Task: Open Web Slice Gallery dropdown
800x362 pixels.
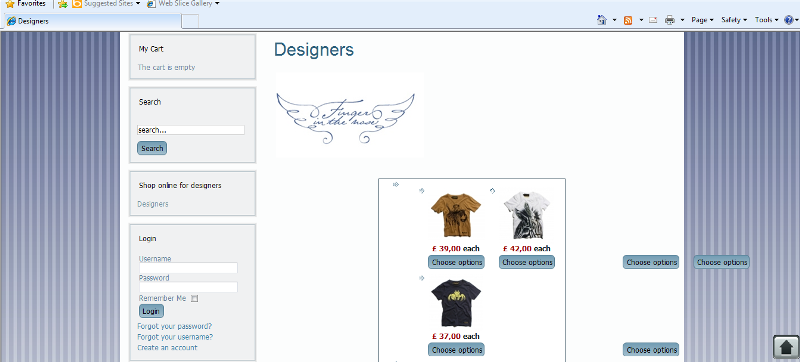Action: (x=183, y=4)
